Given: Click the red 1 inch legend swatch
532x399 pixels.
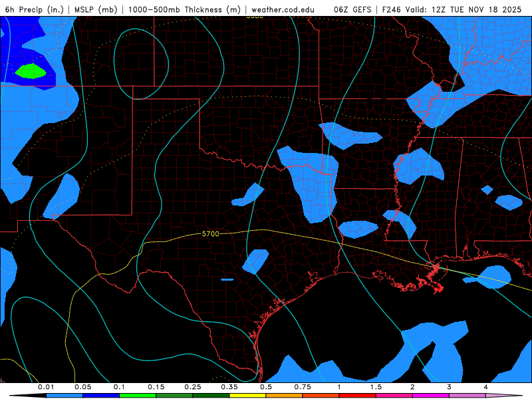Looking at the screenshot, I should click(x=358, y=396).
